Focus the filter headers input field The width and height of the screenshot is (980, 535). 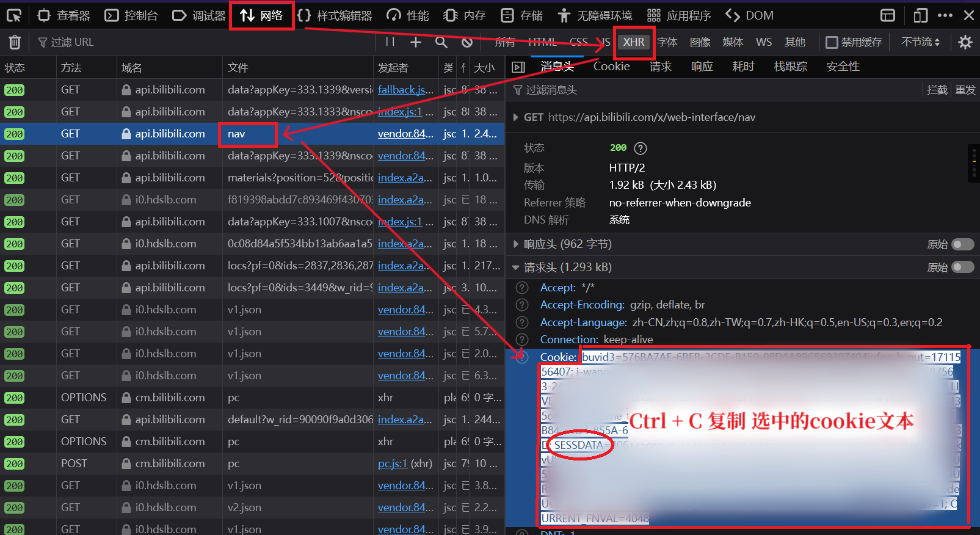(714, 90)
